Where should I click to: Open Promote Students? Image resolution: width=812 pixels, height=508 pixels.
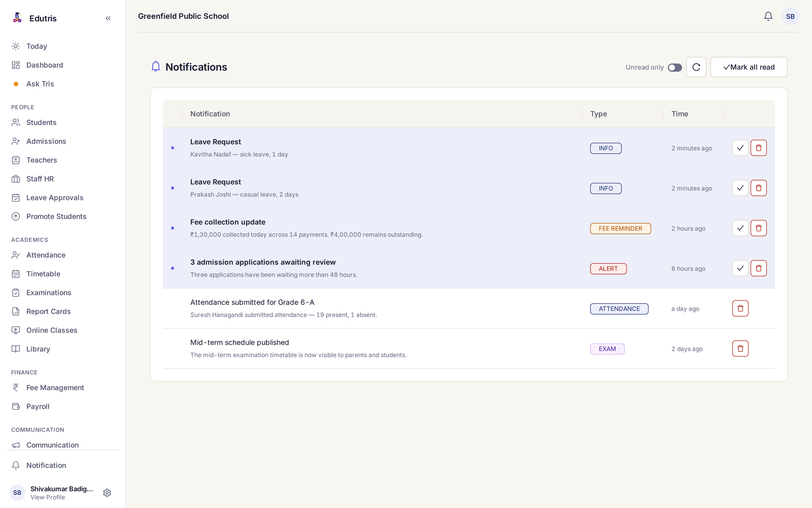click(x=63, y=216)
